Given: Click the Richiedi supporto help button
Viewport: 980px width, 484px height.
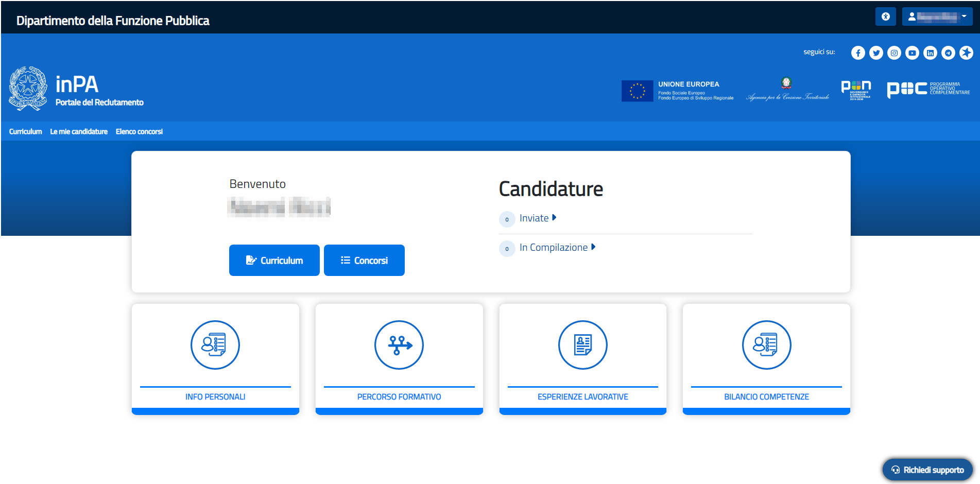Looking at the screenshot, I should (x=927, y=470).
